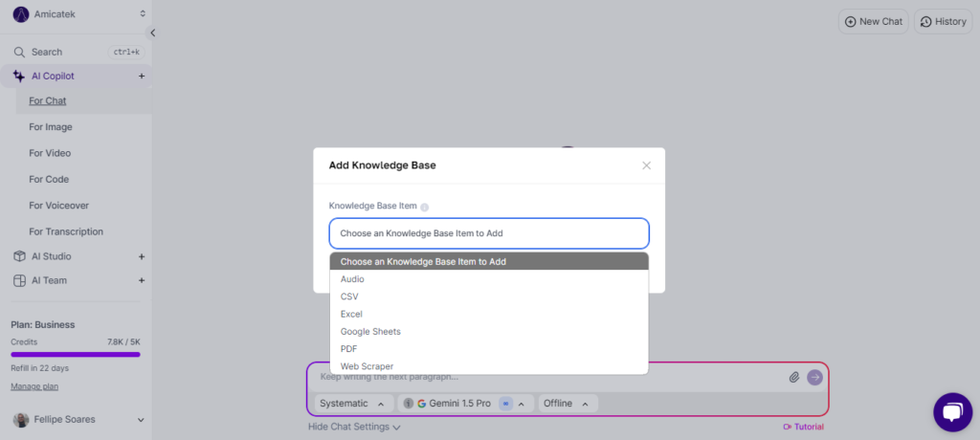The width and height of the screenshot is (980, 440).
Task: Collapse settings via Hide Chat Settings
Action: [354, 427]
